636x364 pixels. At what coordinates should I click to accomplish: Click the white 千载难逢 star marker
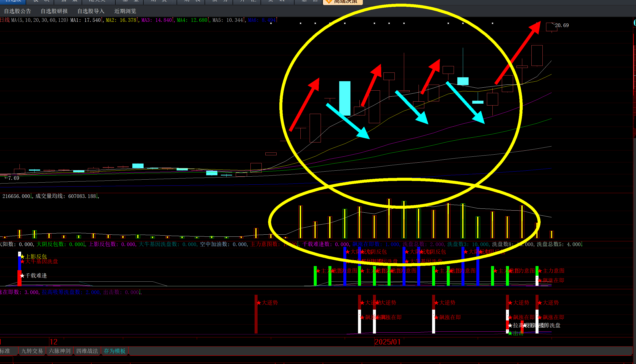22,275
